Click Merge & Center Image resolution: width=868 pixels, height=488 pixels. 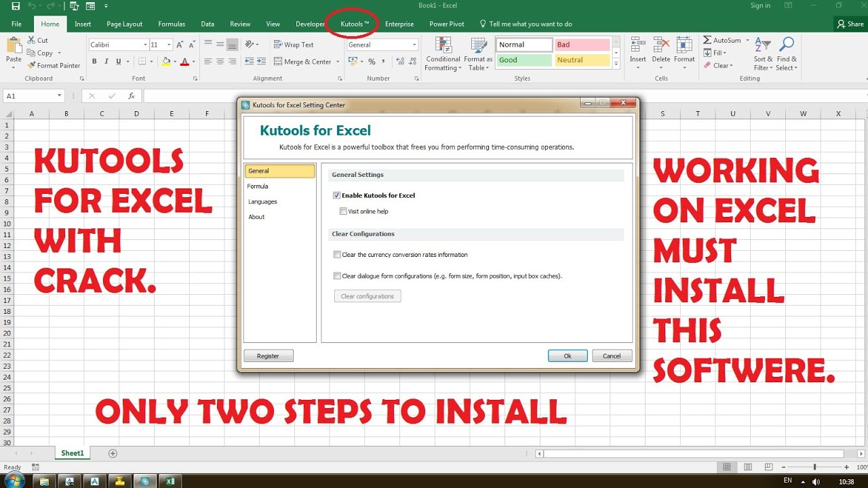pos(302,62)
